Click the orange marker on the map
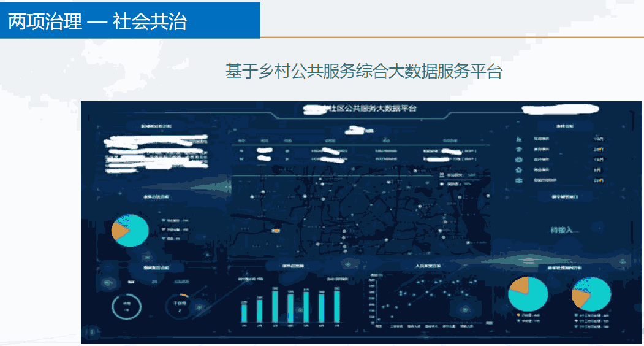The width and height of the screenshot is (644, 346). pos(276,231)
